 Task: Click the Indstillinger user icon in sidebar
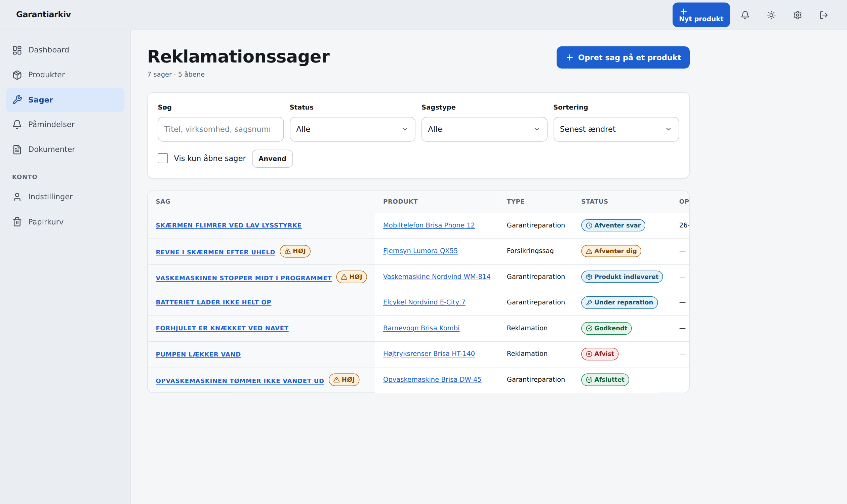pos(17,197)
